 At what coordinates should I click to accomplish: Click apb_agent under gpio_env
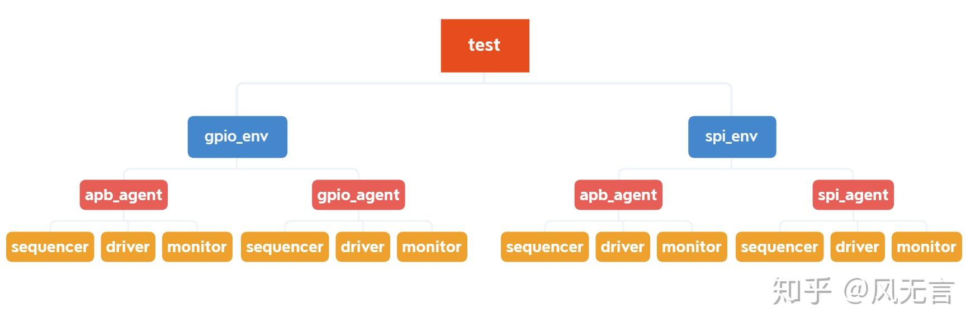point(124,195)
